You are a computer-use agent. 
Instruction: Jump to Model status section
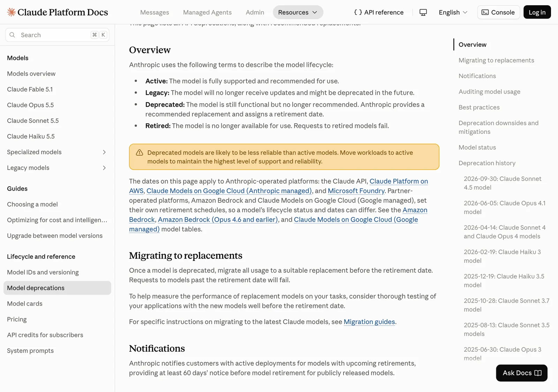[x=477, y=147]
